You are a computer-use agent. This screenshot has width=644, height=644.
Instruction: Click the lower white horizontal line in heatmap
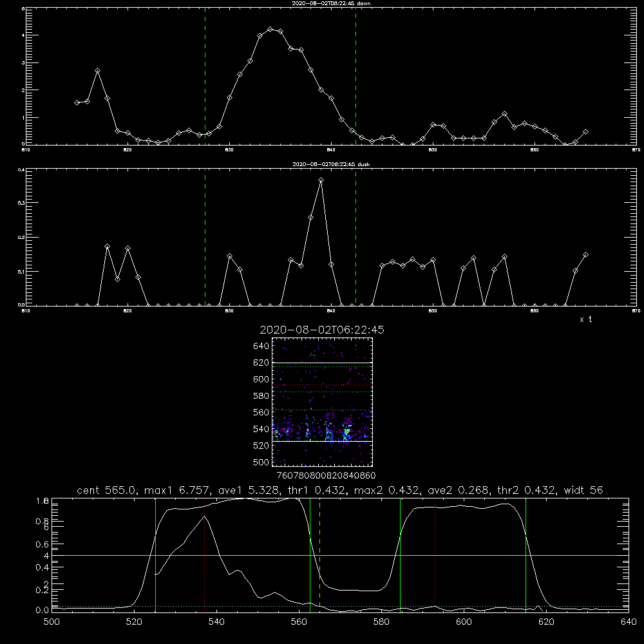coord(322,441)
